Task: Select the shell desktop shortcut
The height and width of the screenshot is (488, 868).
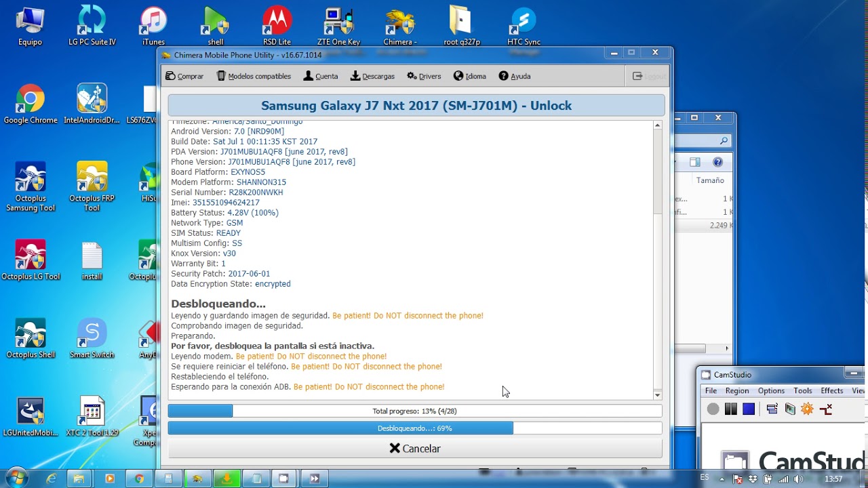Action: (x=216, y=26)
